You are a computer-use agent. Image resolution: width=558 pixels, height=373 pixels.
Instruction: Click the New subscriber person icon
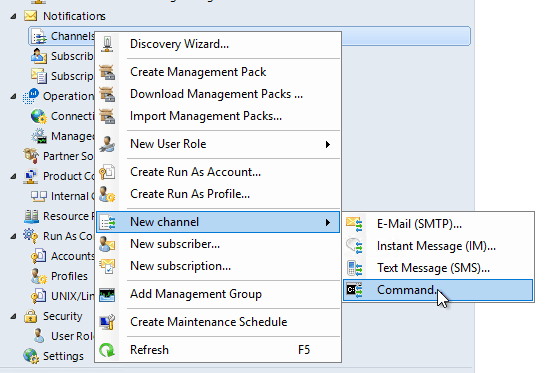[107, 245]
